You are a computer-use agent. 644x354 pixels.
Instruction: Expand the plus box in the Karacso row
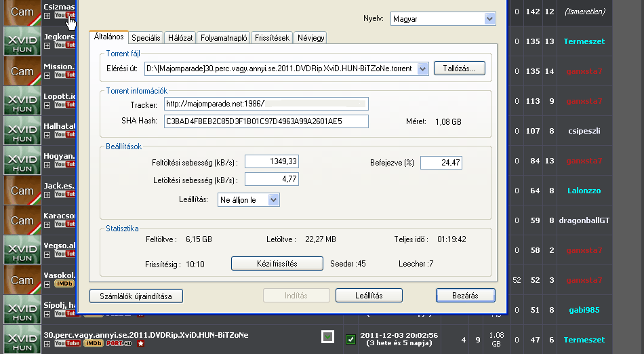[x=47, y=224]
